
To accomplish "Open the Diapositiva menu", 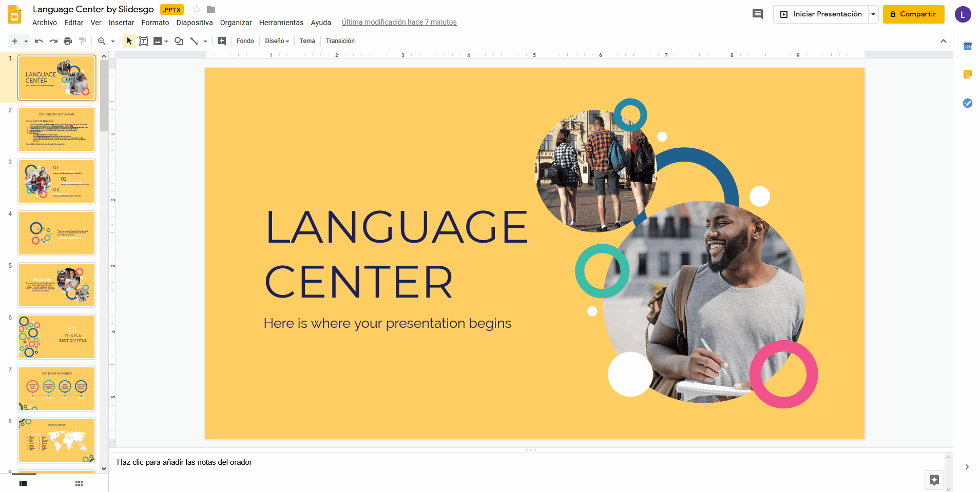I will pyautogui.click(x=195, y=23).
